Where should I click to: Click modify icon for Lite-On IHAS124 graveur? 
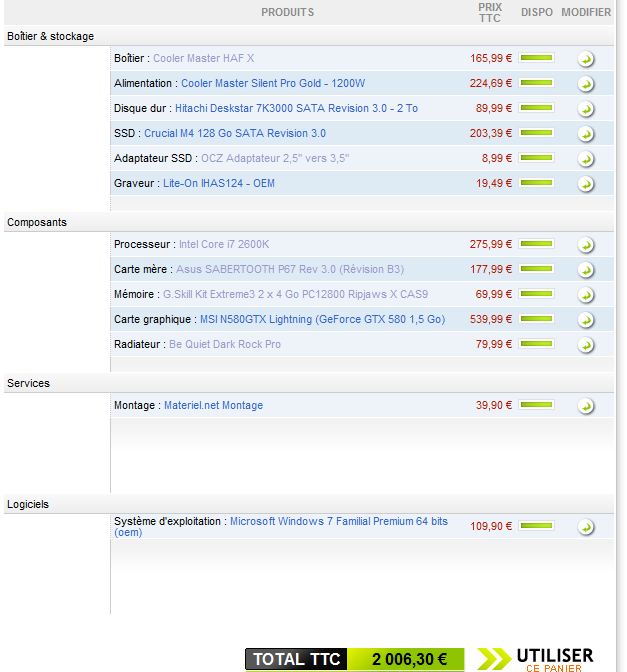[586, 184]
